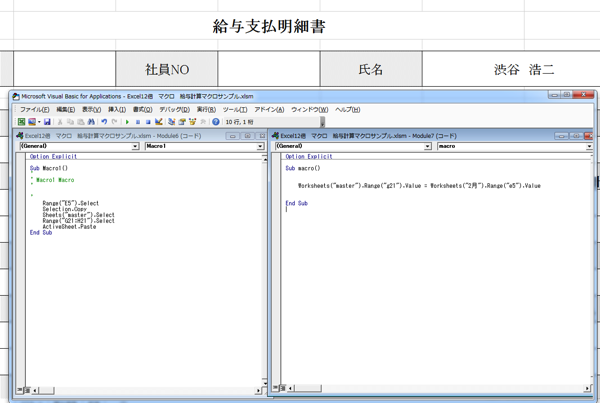Viewport: 600px width, 403px height.
Task: Open the デバッグ(D) menu
Action: point(174,109)
